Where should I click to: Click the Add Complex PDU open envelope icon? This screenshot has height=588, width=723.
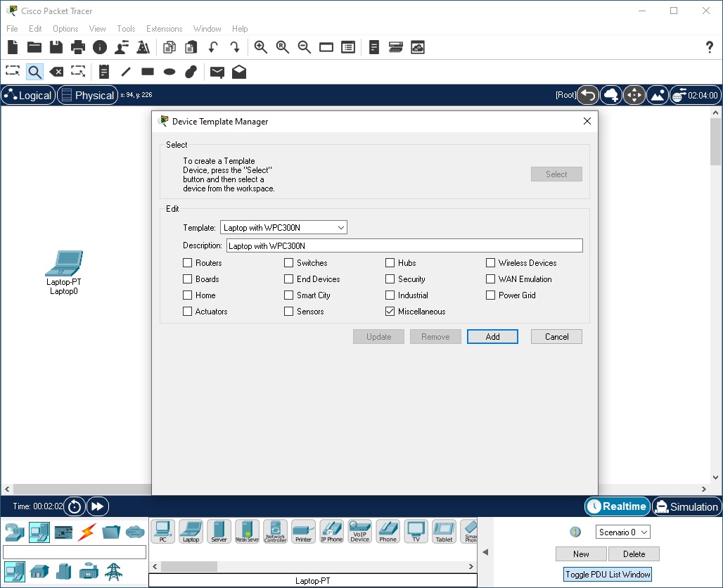[238, 71]
